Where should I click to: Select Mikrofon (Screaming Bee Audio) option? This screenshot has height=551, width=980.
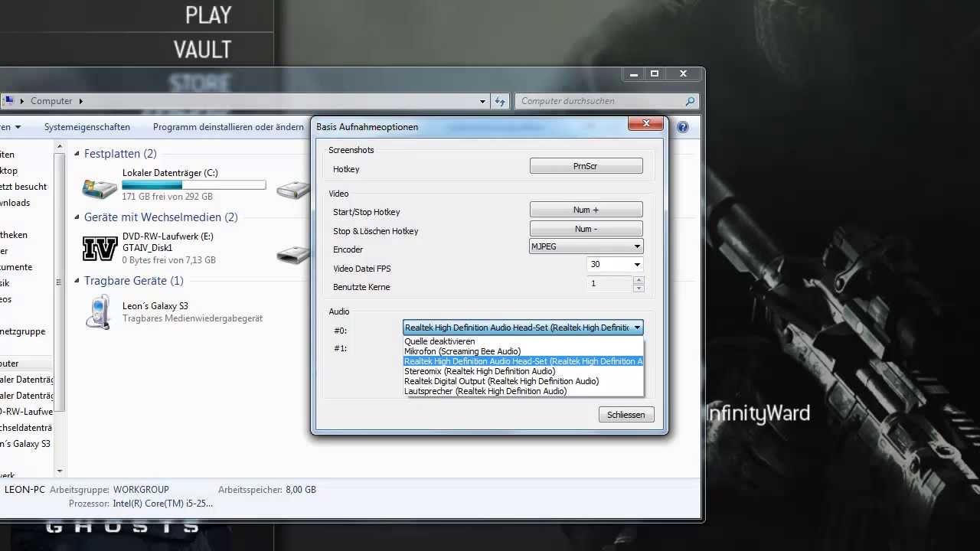pos(523,351)
